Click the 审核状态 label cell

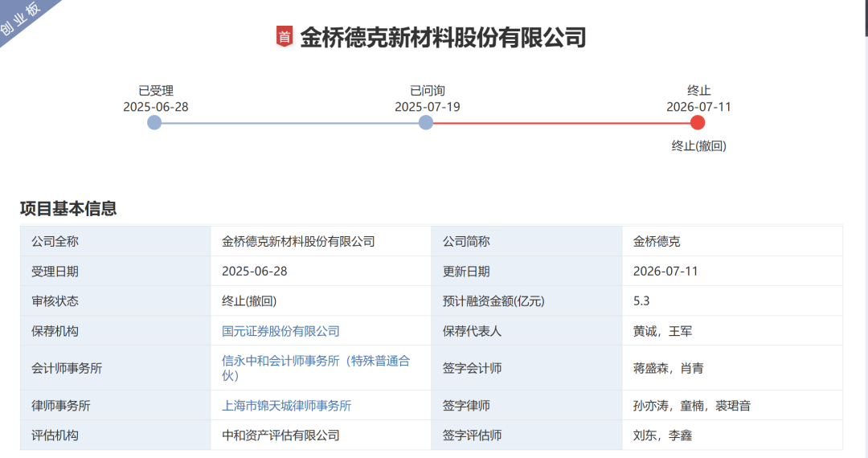pos(115,301)
